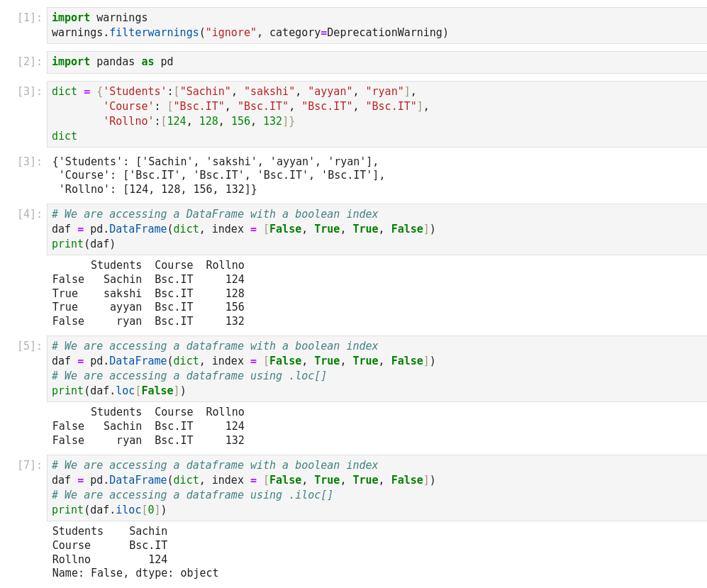Select the [1]: cell prompt label
The image size is (707, 588).
pos(29,18)
